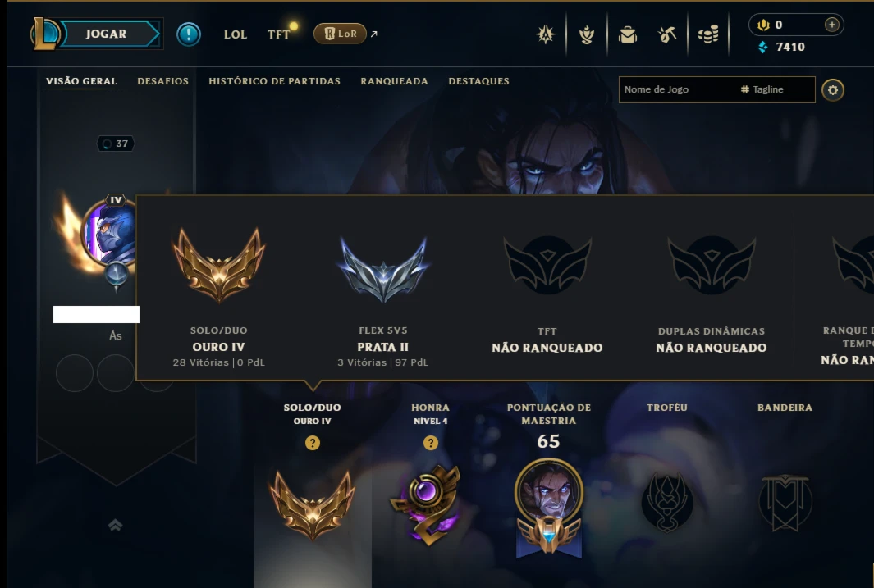Switch to Histórico de Partidas tab
The height and width of the screenshot is (588, 874).
coord(274,81)
